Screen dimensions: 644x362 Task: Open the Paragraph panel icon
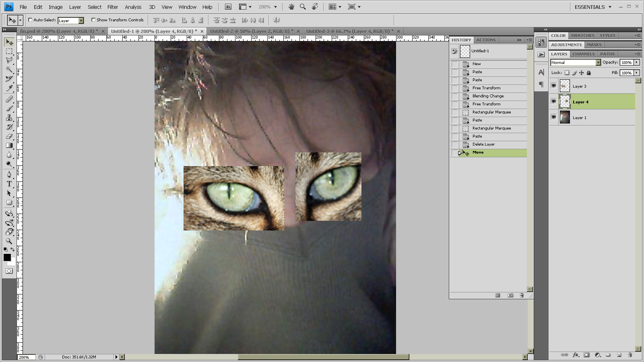pyautogui.click(x=541, y=84)
